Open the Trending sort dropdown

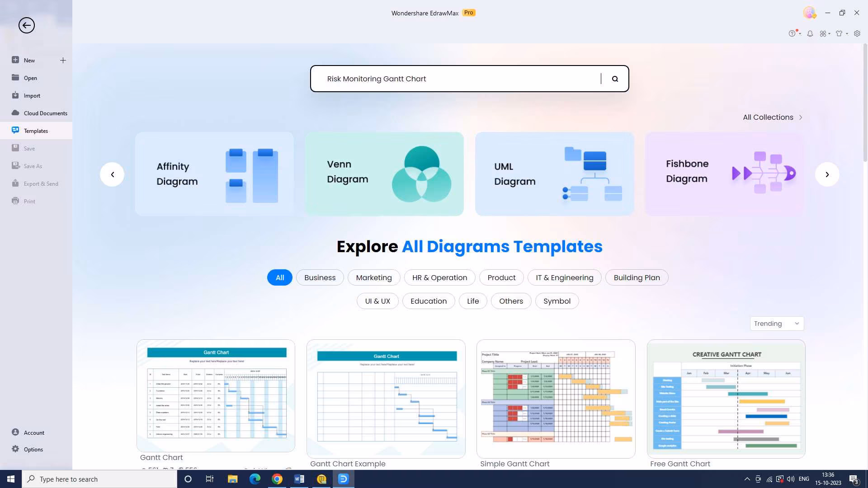pyautogui.click(x=777, y=324)
